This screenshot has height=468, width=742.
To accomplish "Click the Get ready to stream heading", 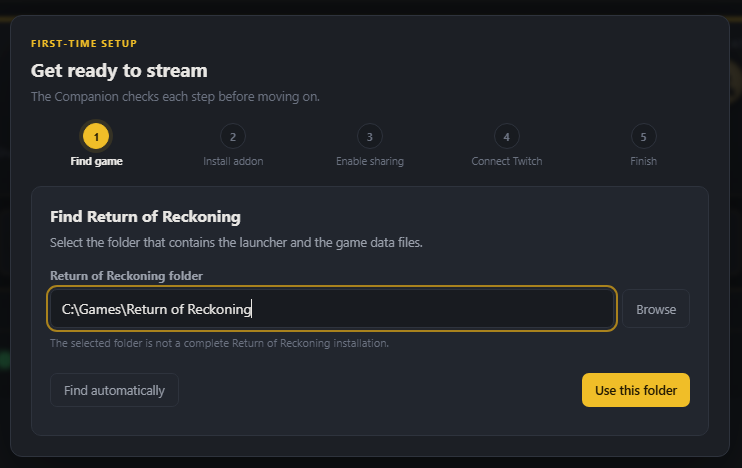I will (119, 71).
